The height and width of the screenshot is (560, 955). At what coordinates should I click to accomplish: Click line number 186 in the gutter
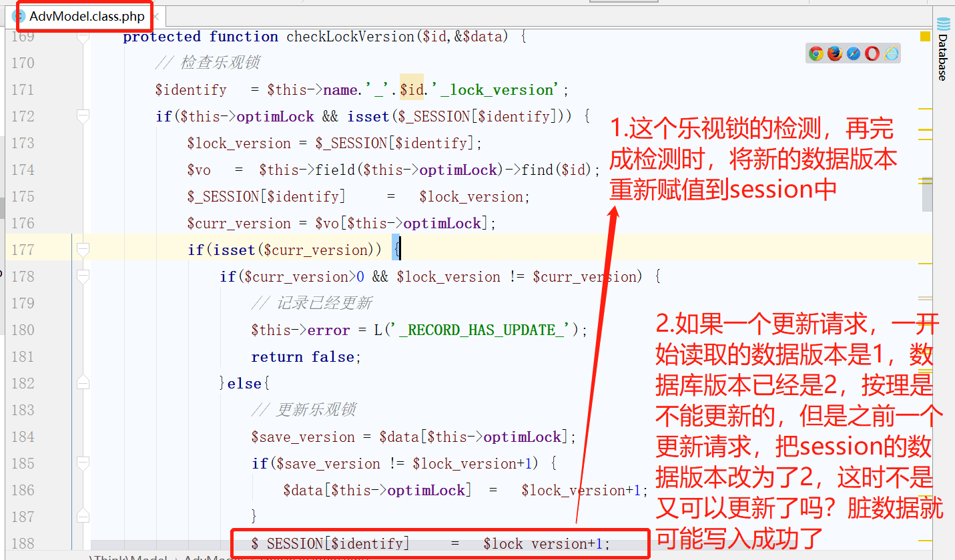pos(23,490)
